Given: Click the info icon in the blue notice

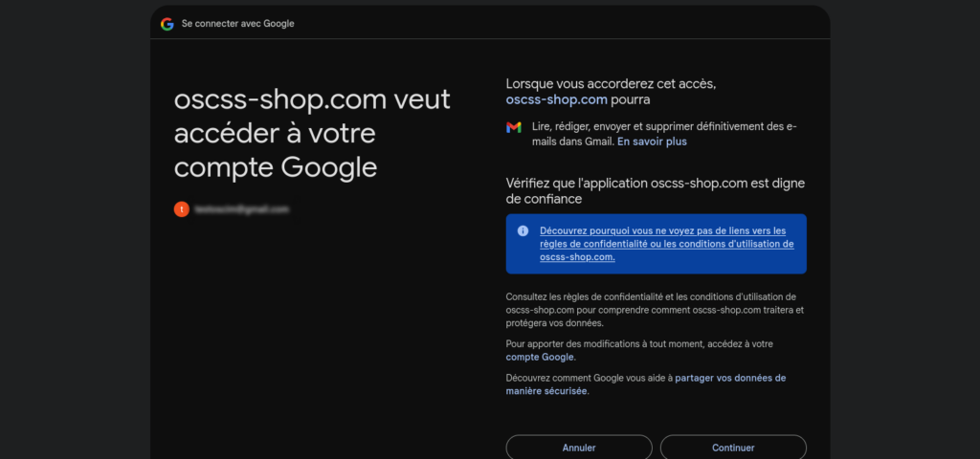Looking at the screenshot, I should tap(523, 230).
